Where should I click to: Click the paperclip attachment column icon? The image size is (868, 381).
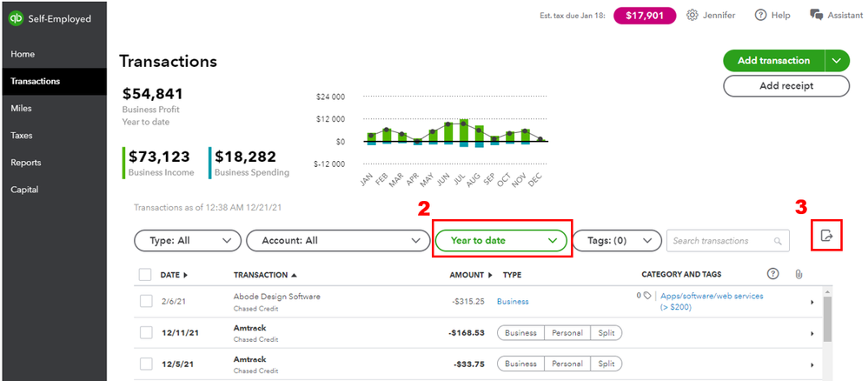point(798,275)
